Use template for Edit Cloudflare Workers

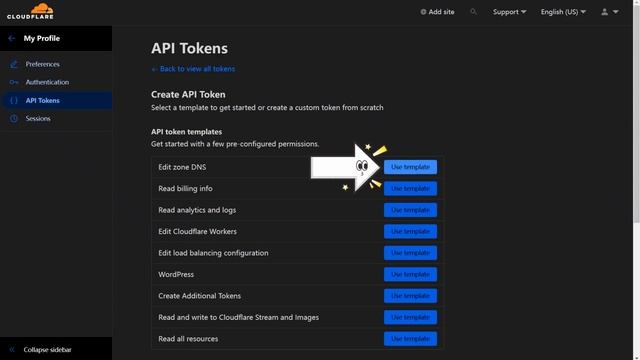(410, 231)
